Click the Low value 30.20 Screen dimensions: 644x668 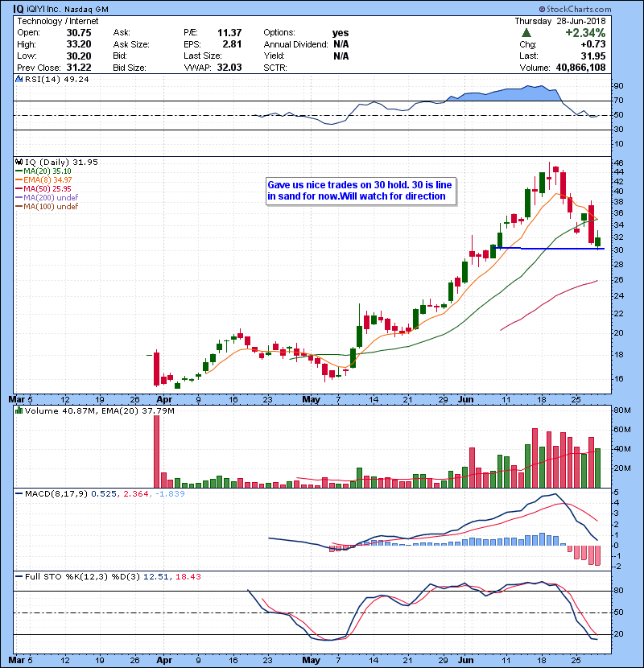pyautogui.click(x=79, y=56)
